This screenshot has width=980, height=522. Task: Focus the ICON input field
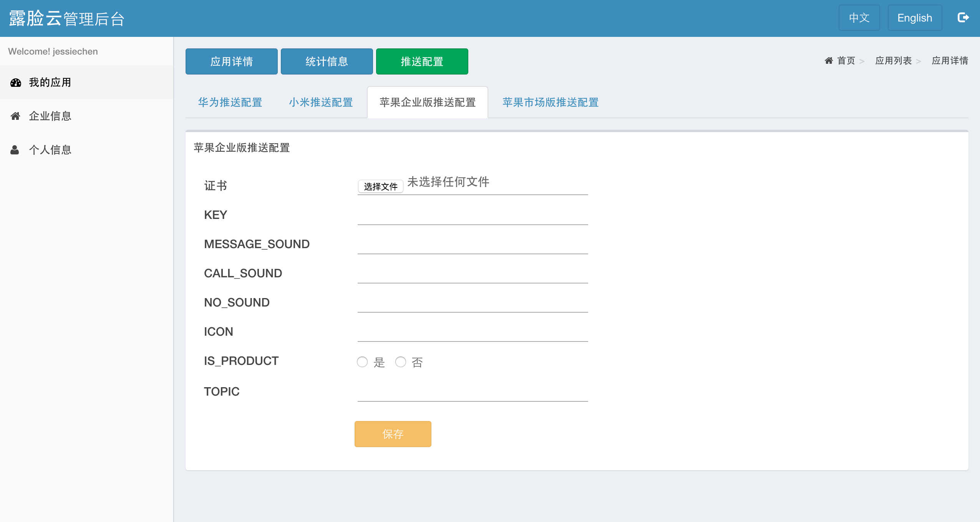click(473, 331)
